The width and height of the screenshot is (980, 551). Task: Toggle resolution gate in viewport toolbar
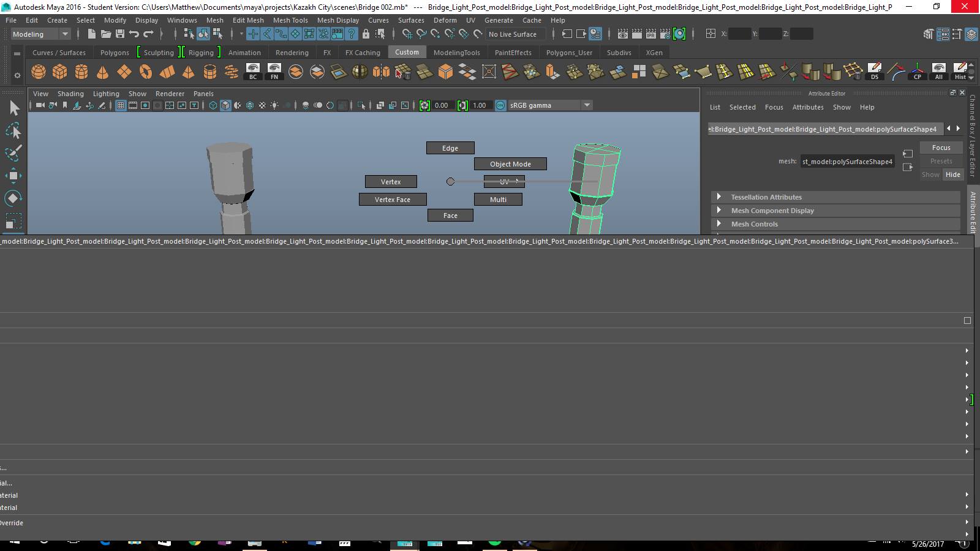click(145, 105)
